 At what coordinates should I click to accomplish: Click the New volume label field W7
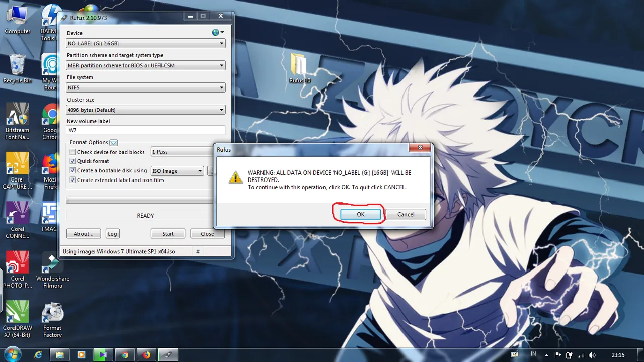point(146,130)
